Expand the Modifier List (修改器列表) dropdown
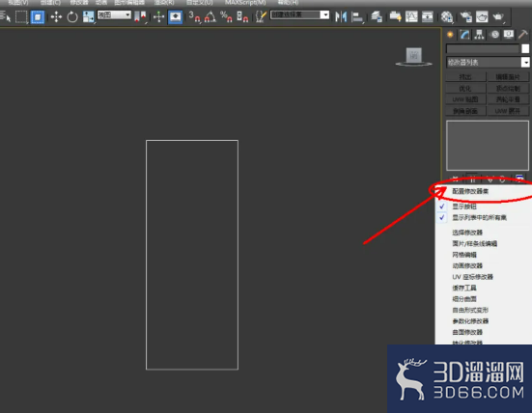This screenshot has height=413, width=532. coord(488,62)
